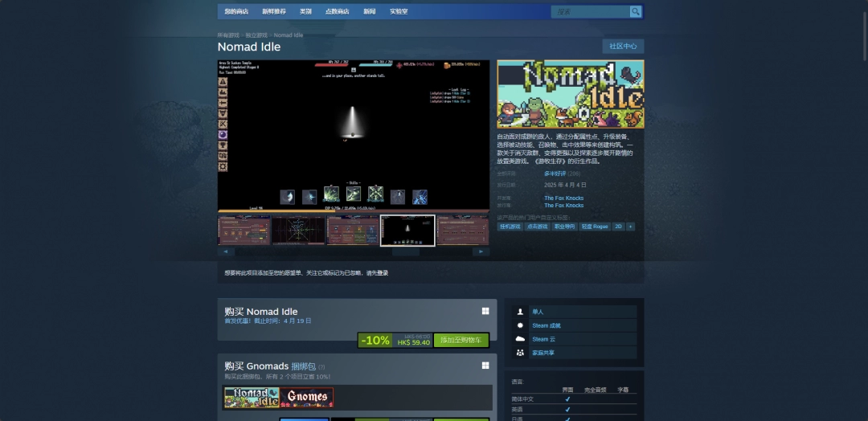Click The Fox Knocks developer link

tap(563, 198)
